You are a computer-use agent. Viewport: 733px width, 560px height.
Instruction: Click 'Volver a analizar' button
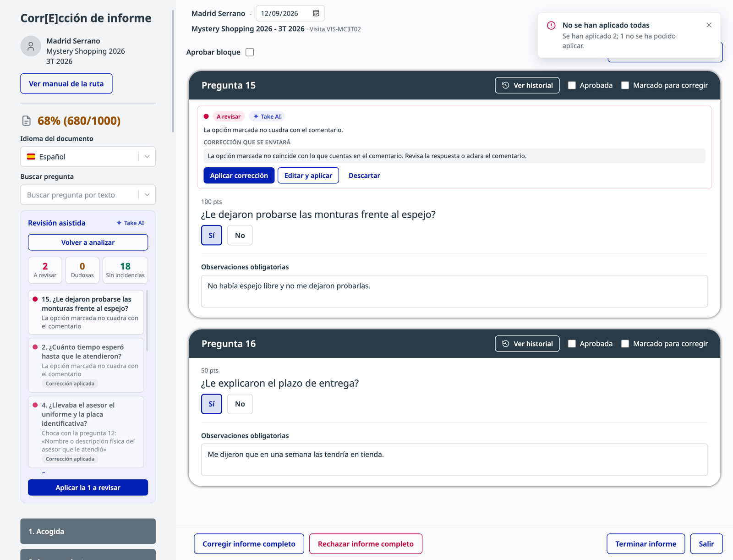(88, 242)
